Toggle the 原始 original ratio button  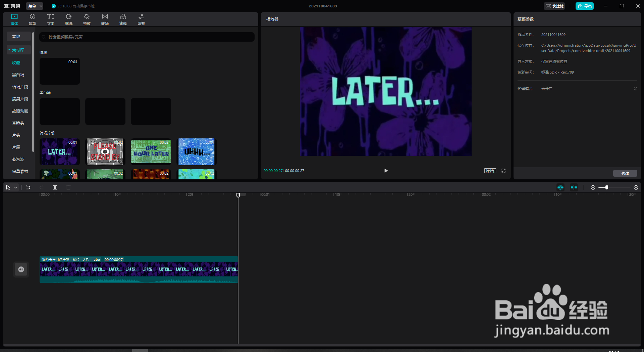pyautogui.click(x=490, y=171)
